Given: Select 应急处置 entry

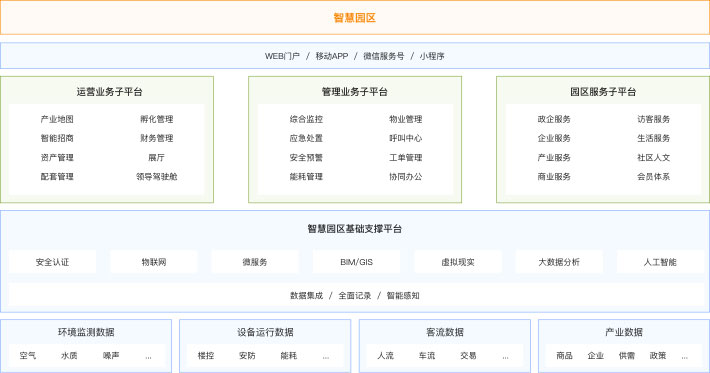Looking at the screenshot, I should [306, 138].
